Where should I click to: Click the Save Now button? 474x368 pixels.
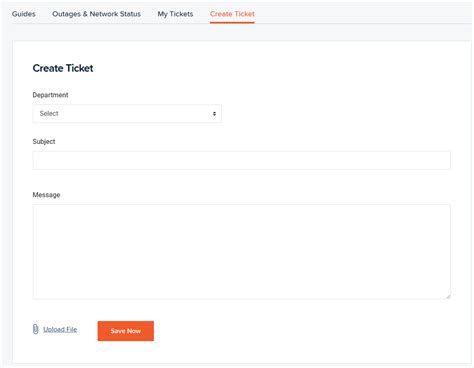click(x=126, y=331)
